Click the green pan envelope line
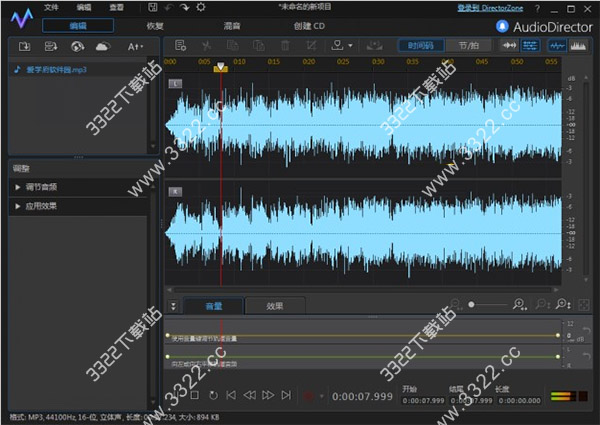 (362, 357)
